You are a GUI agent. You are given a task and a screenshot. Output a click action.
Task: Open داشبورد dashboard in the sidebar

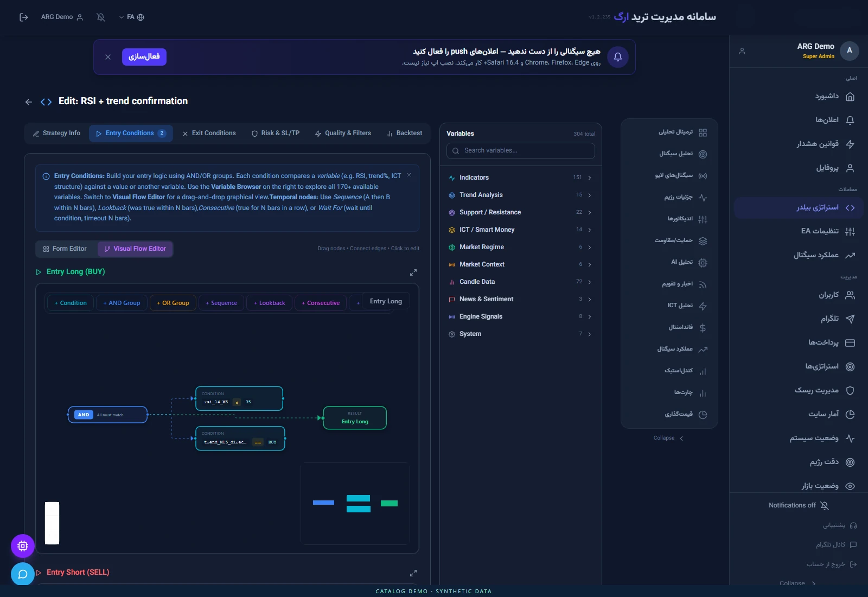point(799,97)
